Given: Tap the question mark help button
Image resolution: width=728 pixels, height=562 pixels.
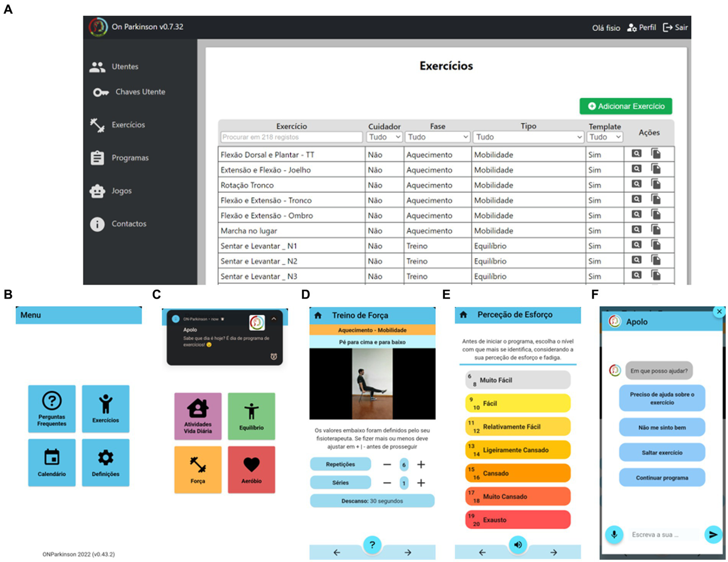Looking at the screenshot, I should (372, 545).
